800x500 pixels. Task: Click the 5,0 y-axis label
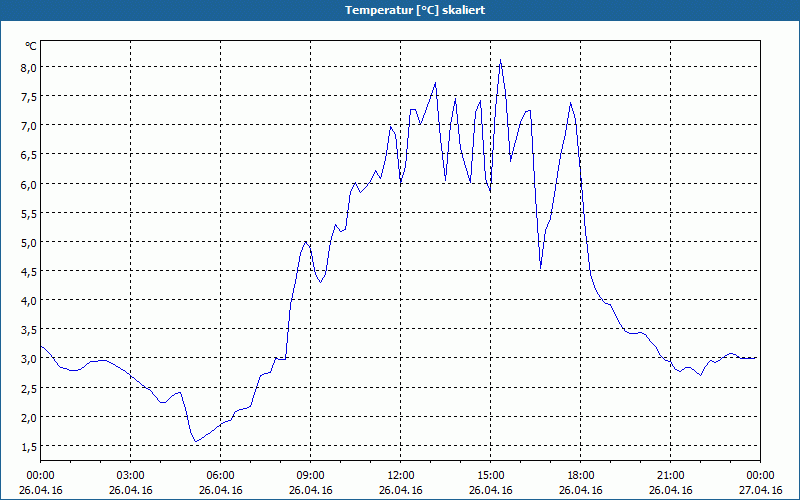(28, 242)
